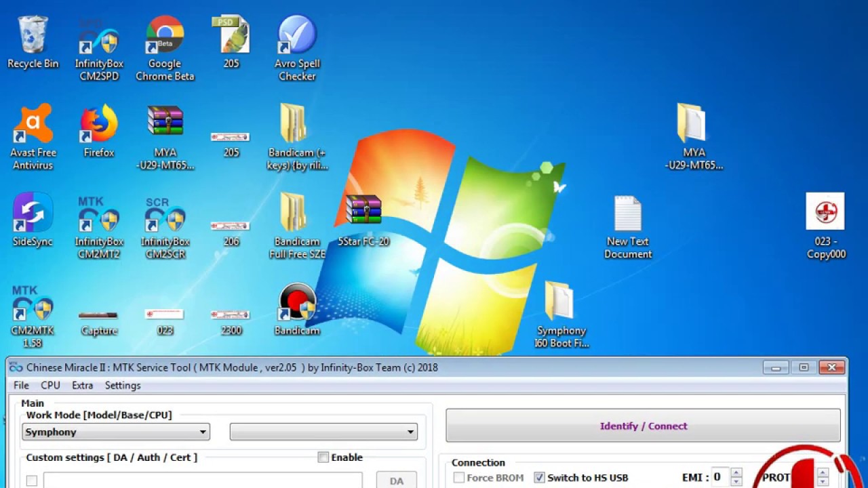The height and width of the screenshot is (488, 868).
Task: Tick the checkbox beside the DA path field
Action: [x=32, y=481]
